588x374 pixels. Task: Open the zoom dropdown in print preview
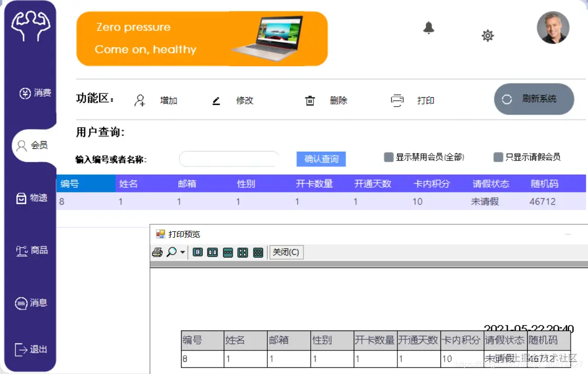[182, 252]
